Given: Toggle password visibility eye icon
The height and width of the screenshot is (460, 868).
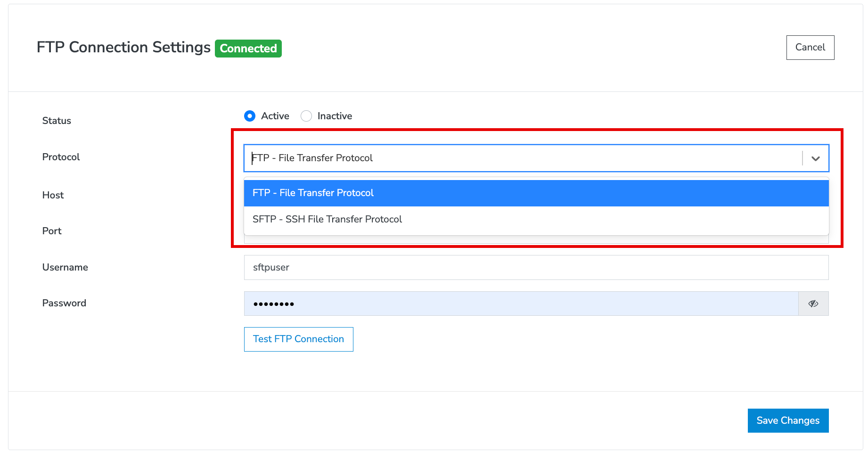Looking at the screenshot, I should click(x=813, y=304).
